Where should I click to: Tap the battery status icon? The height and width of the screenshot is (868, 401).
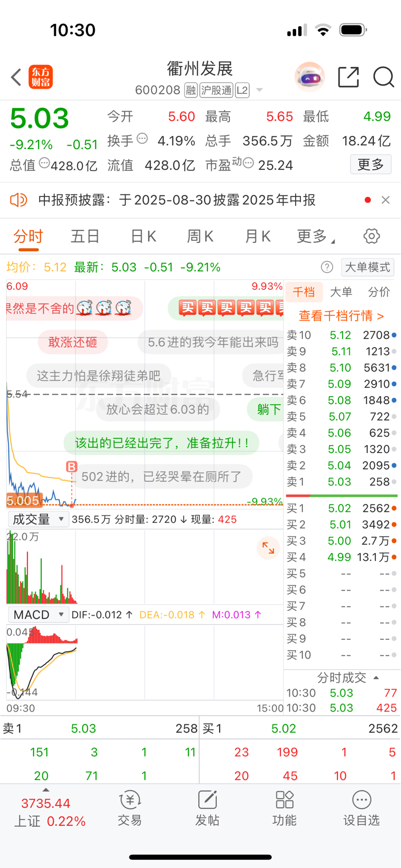(x=353, y=30)
